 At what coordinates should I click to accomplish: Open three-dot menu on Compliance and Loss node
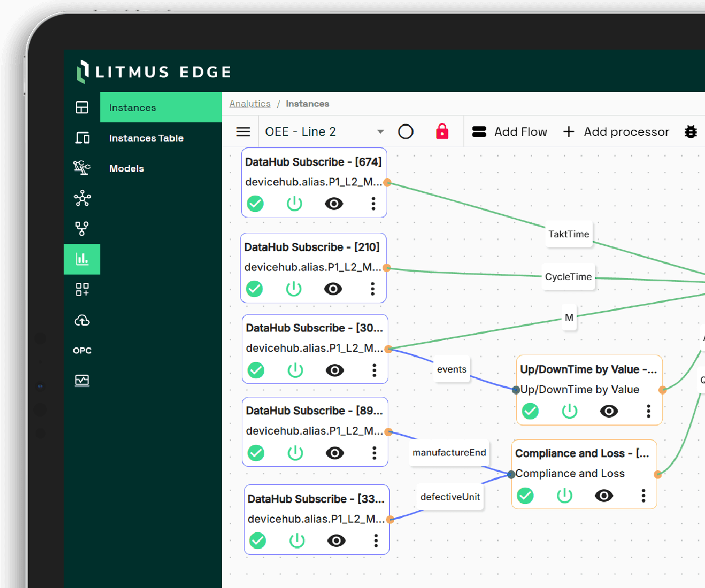(643, 496)
